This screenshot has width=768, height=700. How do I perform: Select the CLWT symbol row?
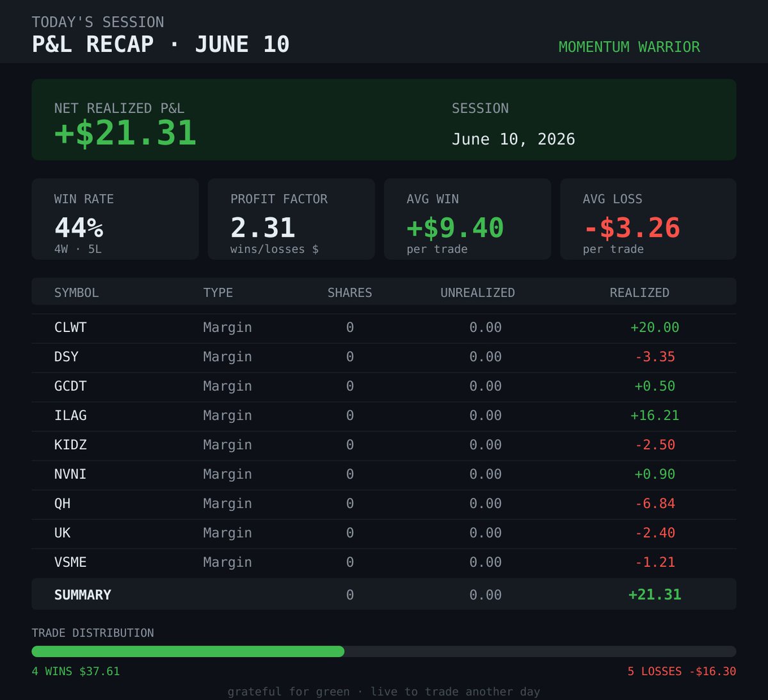click(384, 328)
